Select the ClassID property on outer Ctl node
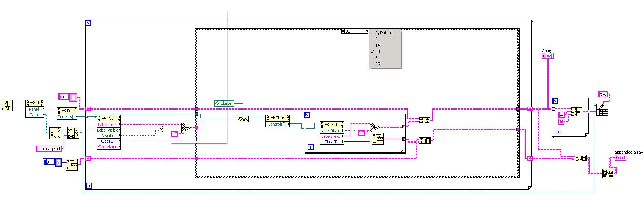644x201 pixels. 109,141
